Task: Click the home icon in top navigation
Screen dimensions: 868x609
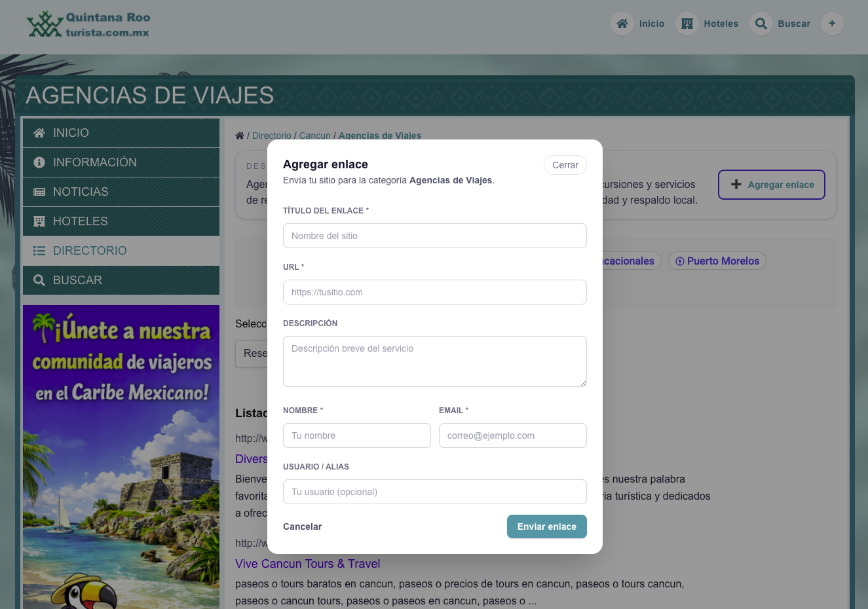Action: click(622, 24)
